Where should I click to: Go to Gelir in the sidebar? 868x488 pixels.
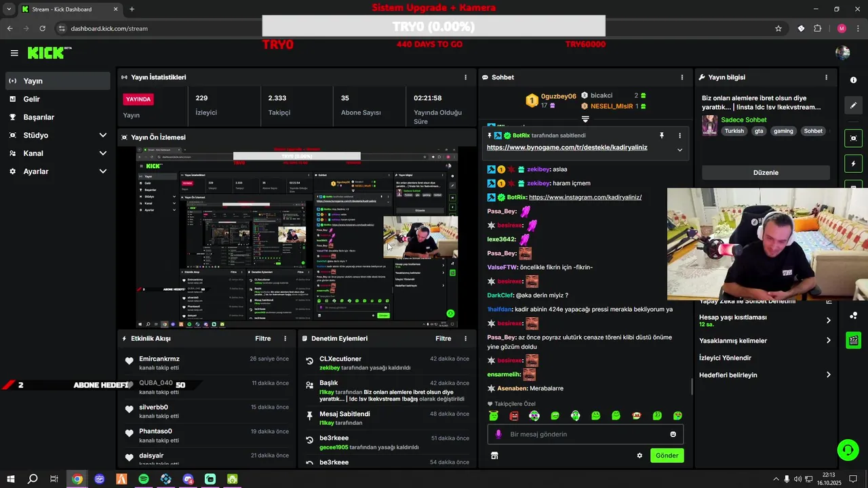58,99
